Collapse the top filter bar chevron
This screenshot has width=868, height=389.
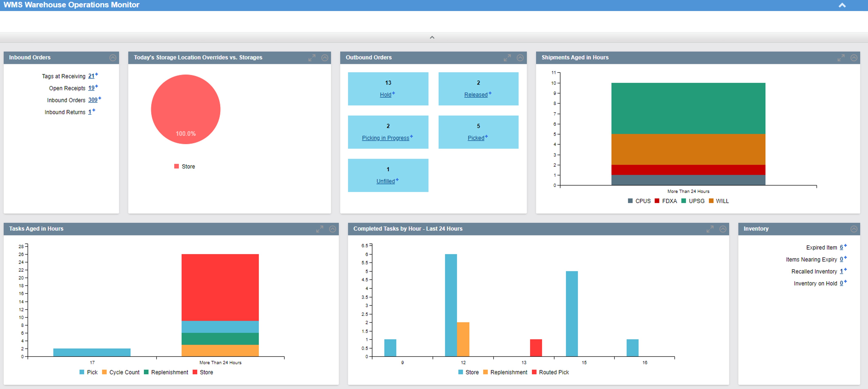point(432,37)
